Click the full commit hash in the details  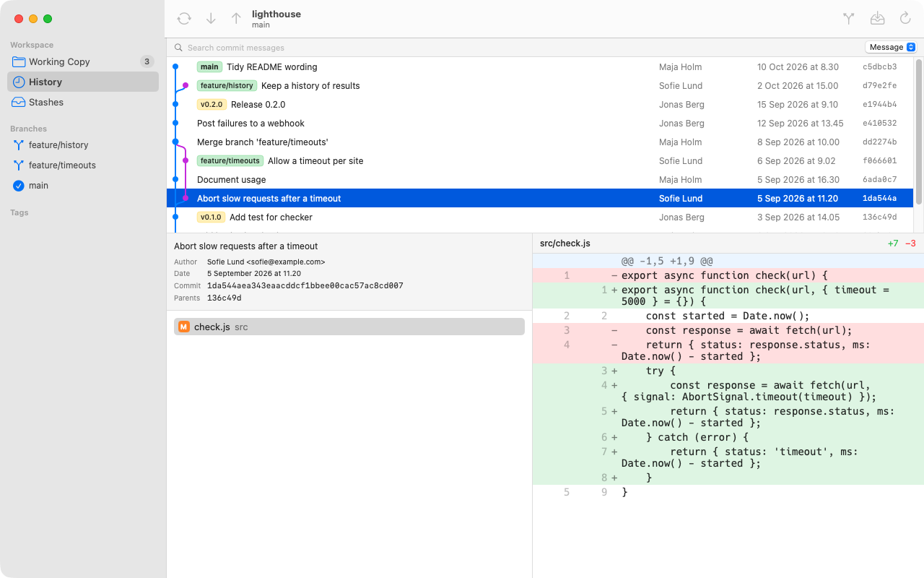tap(305, 285)
